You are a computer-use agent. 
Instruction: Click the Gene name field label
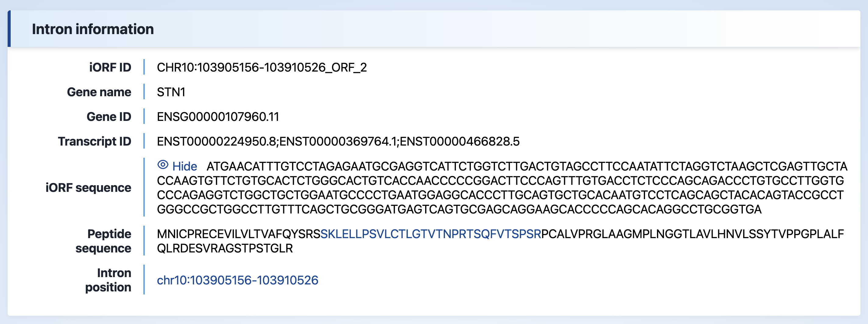(x=99, y=92)
